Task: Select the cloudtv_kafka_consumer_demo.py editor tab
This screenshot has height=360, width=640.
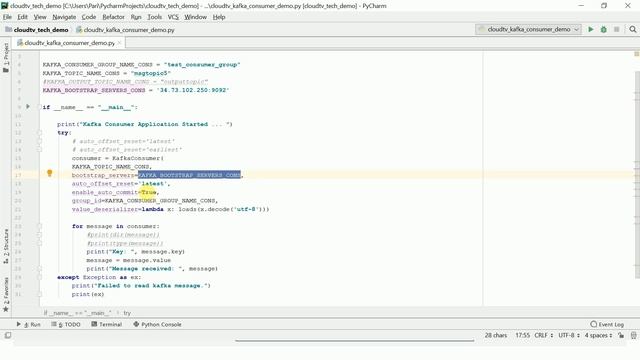Action: pos(69,42)
